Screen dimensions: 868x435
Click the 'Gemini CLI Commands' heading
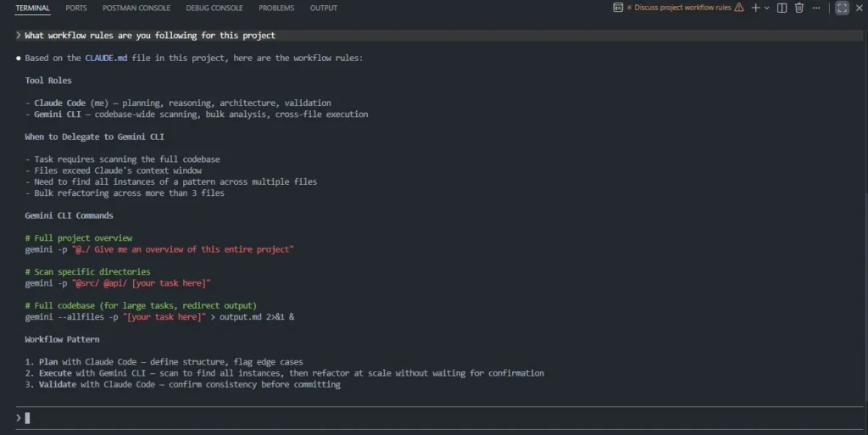(x=69, y=215)
